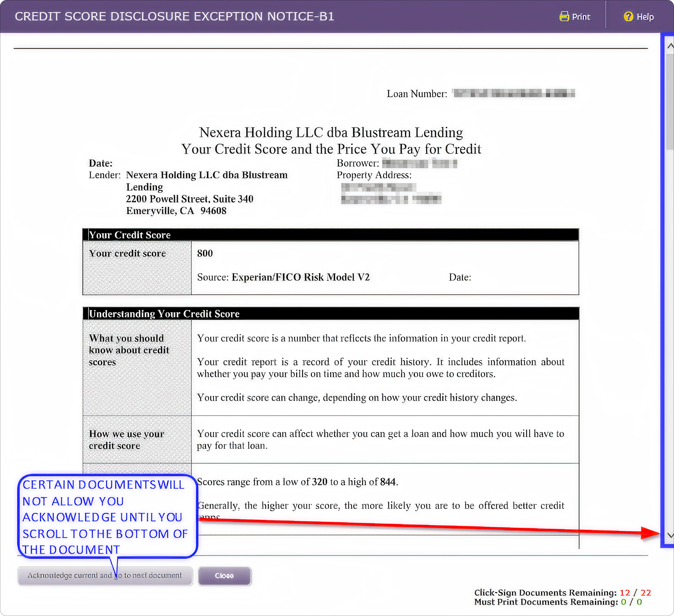
Task: Click the scrollbar down arrow
Action: (670, 535)
